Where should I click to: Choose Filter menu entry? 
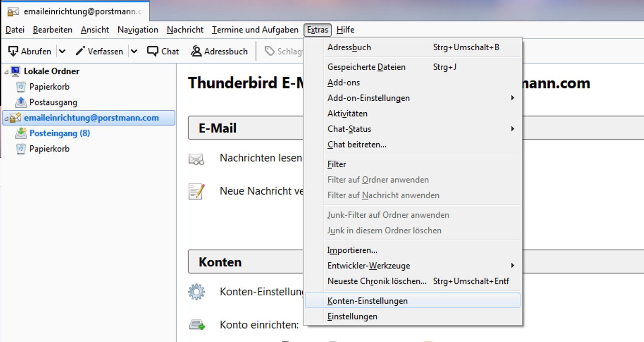[413, 164]
